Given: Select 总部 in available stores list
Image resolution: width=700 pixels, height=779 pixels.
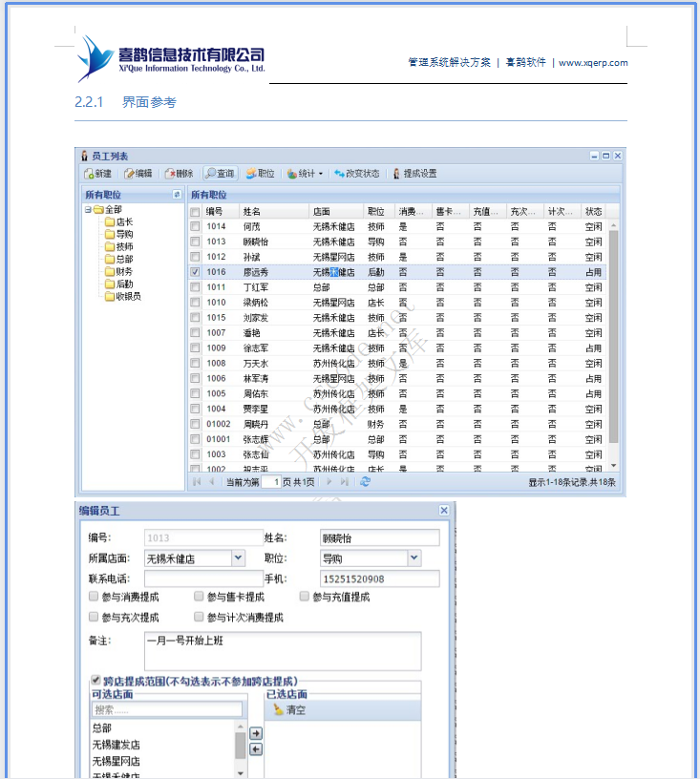Looking at the screenshot, I should 102,728.
